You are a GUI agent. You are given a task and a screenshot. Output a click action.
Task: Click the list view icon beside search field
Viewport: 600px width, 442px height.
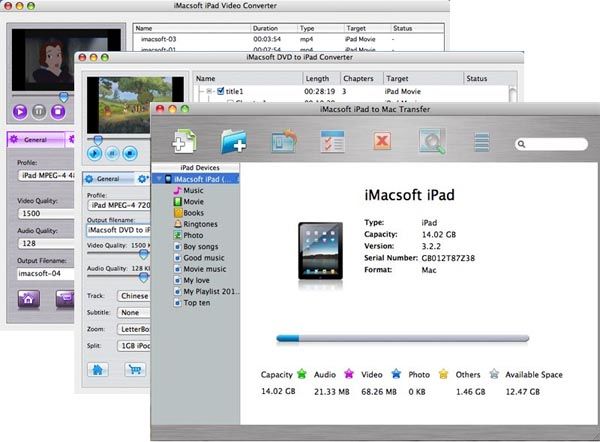tap(482, 142)
